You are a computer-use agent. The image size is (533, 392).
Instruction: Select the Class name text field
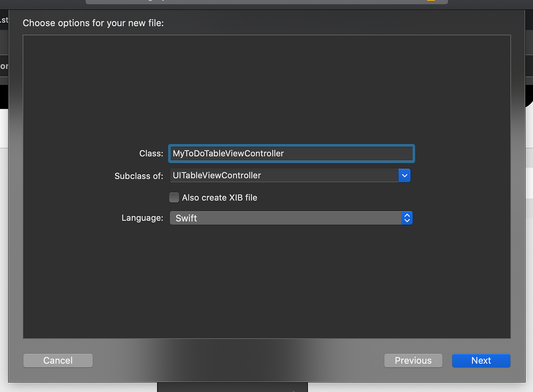coord(291,153)
